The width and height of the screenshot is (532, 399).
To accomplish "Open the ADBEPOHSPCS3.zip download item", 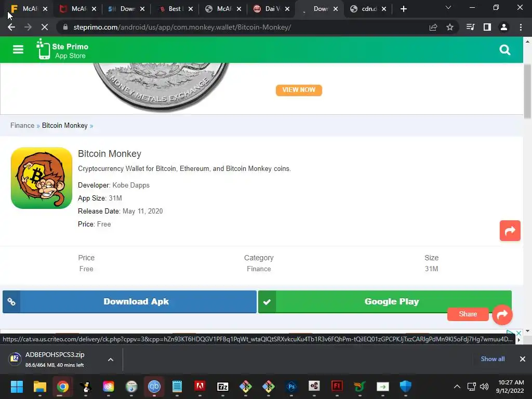I will [x=54, y=359].
